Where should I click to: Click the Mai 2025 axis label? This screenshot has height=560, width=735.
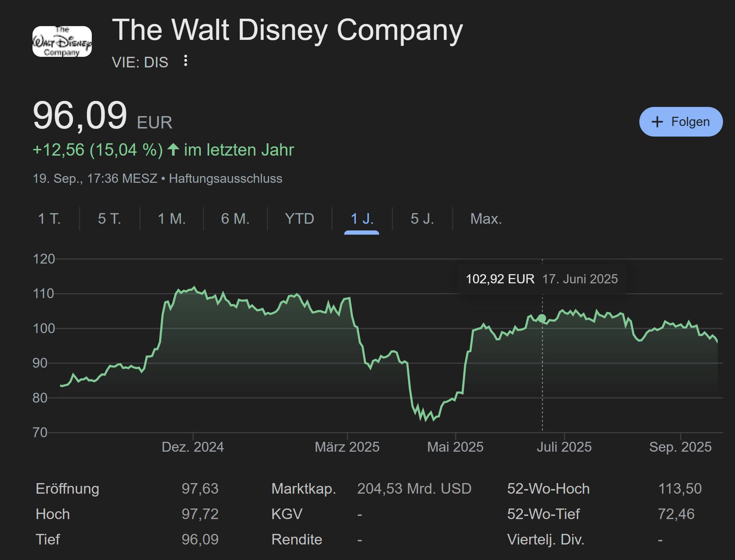[455, 447]
